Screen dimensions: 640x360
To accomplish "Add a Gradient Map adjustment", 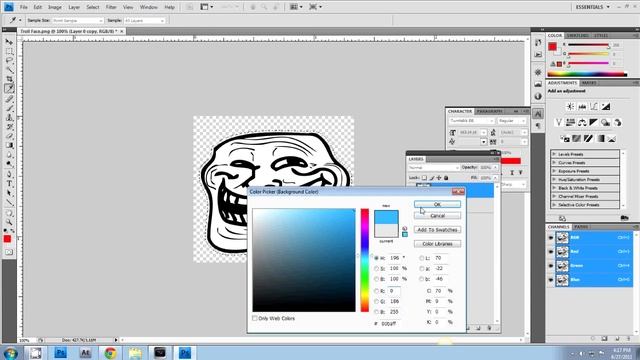I will click(600, 139).
